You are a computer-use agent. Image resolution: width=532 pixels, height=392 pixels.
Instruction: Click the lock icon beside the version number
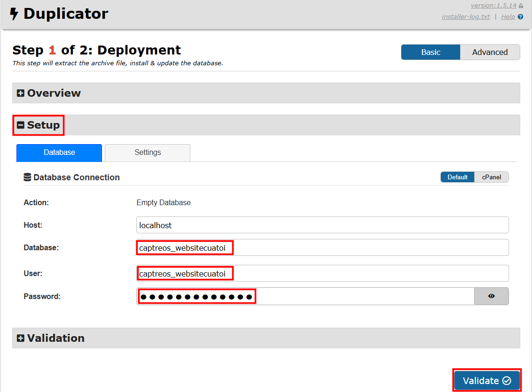click(x=521, y=6)
